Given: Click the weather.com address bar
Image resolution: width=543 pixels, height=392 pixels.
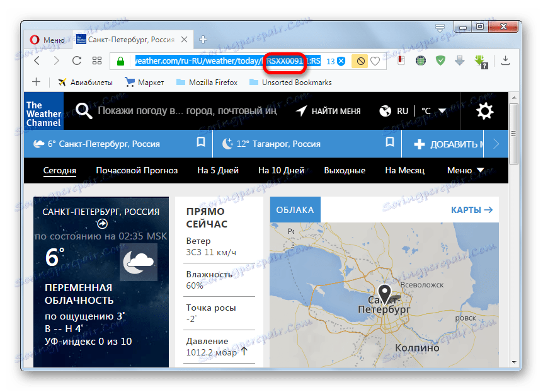Looking at the screenshot, I should tap(227, 61).
